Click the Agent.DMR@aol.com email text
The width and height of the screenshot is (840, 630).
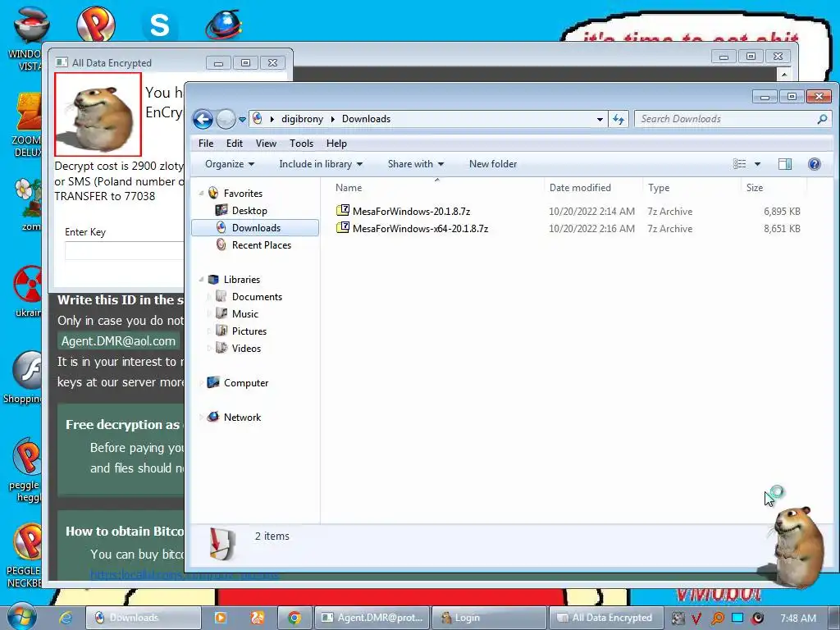point(118,341)
